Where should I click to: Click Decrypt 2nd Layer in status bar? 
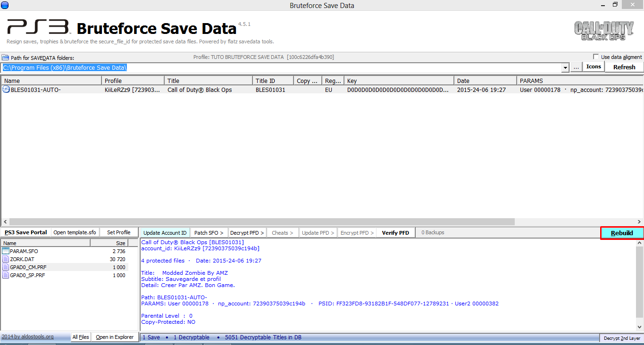(x=621, y=338)
